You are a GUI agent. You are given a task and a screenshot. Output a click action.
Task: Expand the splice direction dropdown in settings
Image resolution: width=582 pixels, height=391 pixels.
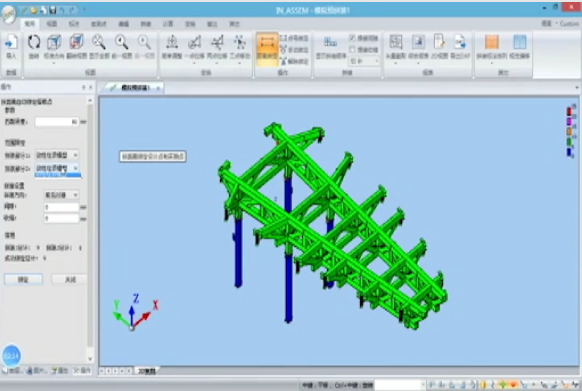(61, 195)
